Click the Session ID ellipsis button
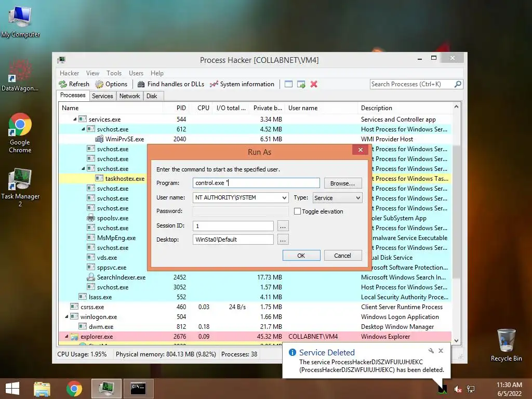The width and height of the screenshot is (532, 399). (x=283, y=226)
